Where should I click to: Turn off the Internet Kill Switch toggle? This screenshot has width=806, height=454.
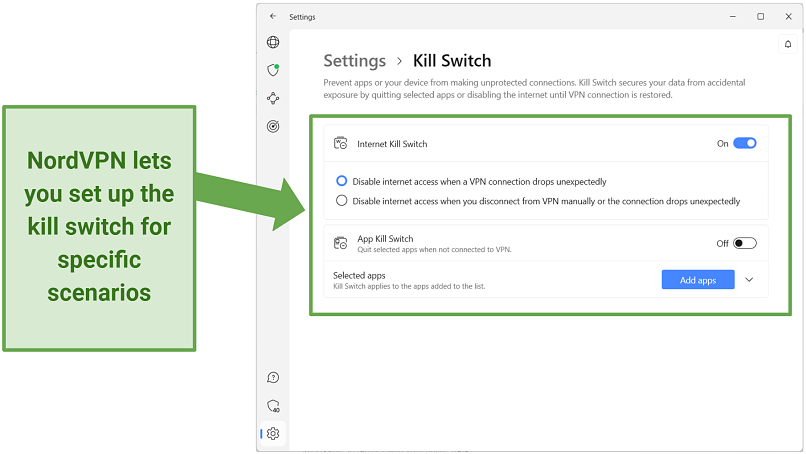[x=744, y=143]
